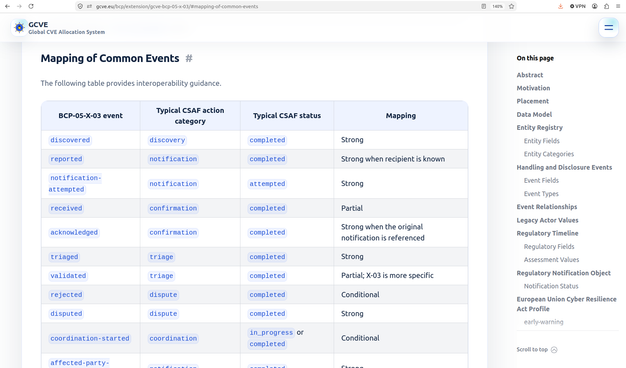Jump to early-warning subsection

point(543,322)
